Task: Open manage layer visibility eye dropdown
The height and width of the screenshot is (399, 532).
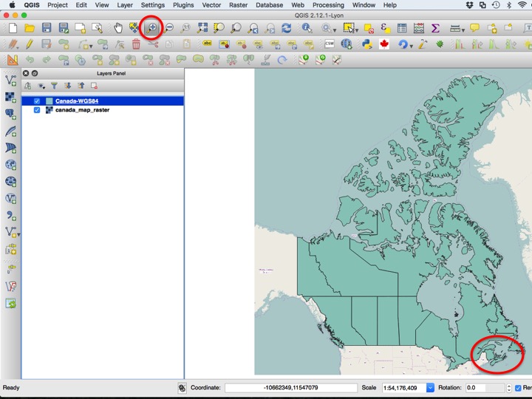Action: point(41,86)
